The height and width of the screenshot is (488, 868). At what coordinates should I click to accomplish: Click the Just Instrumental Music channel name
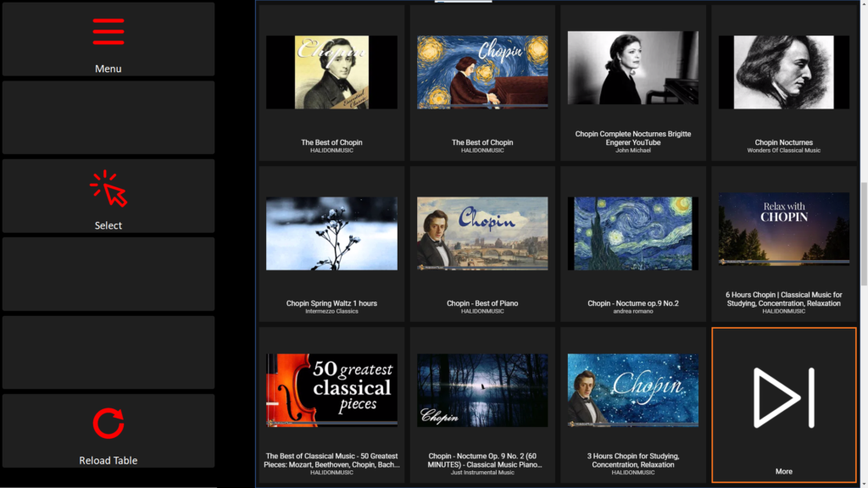point(482,473)
